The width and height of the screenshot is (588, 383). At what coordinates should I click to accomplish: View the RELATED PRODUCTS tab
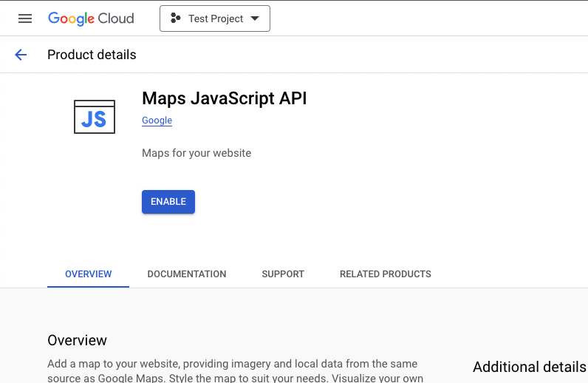(x=386, y=274)
